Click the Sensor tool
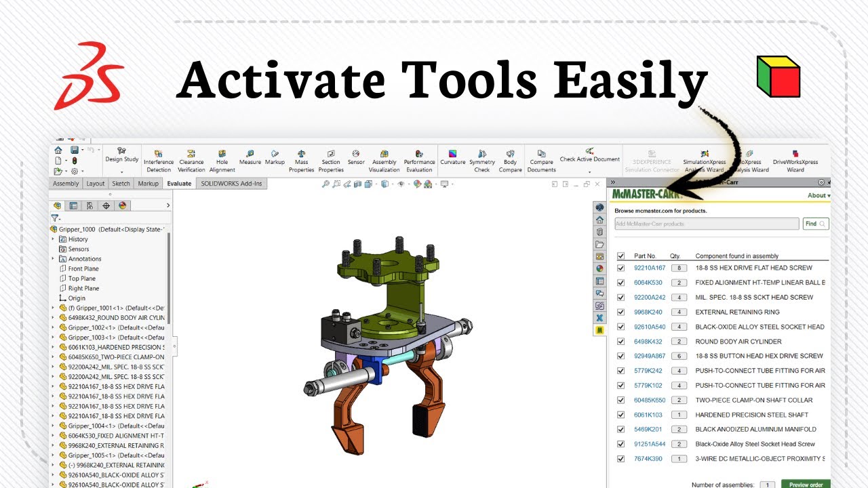The width and height of the screenshot is (868, 488). pyautogui.click(x=356, y=158)
